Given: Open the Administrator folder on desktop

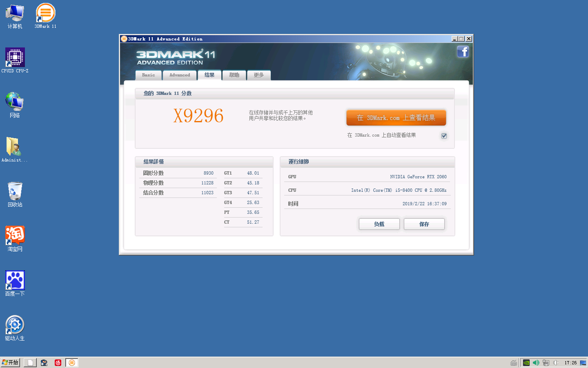Looking at the screenshot, I should click(15, 150).
